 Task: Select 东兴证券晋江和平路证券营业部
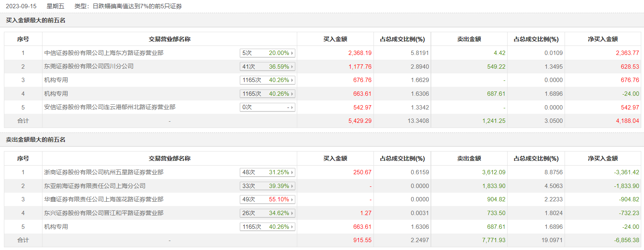pyautogui.click(x=104, y=213)
